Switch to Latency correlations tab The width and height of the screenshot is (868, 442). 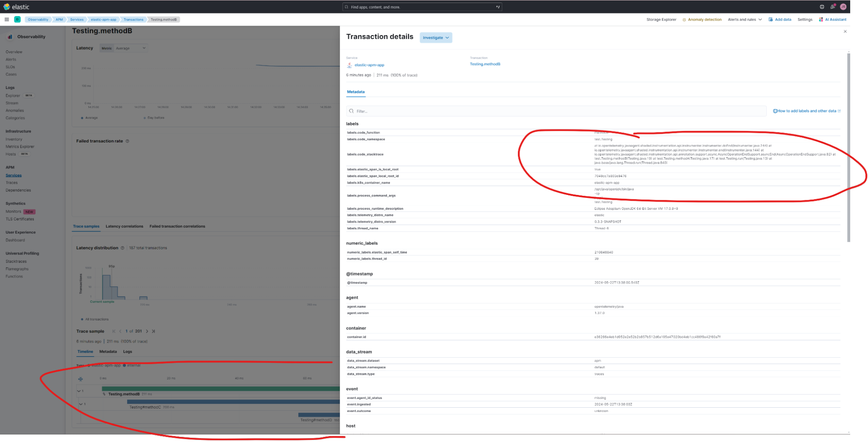[124, 226]
